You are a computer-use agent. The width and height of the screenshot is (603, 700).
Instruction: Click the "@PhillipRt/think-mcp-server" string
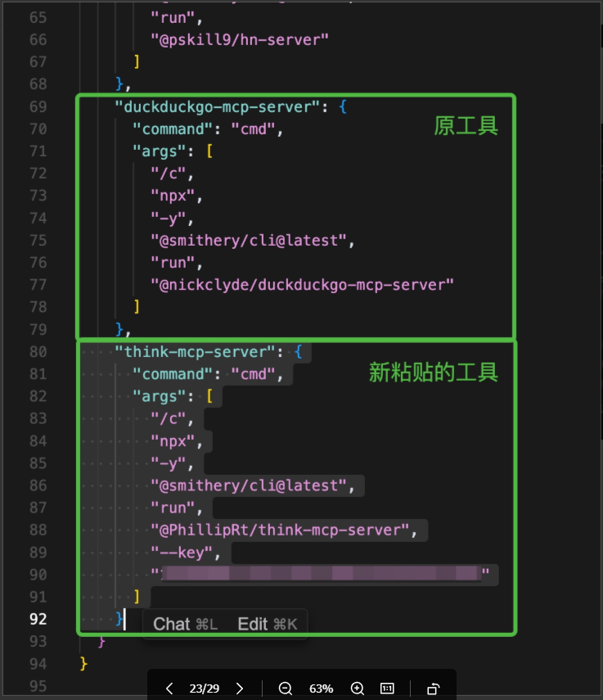click(x=285, y=530)
